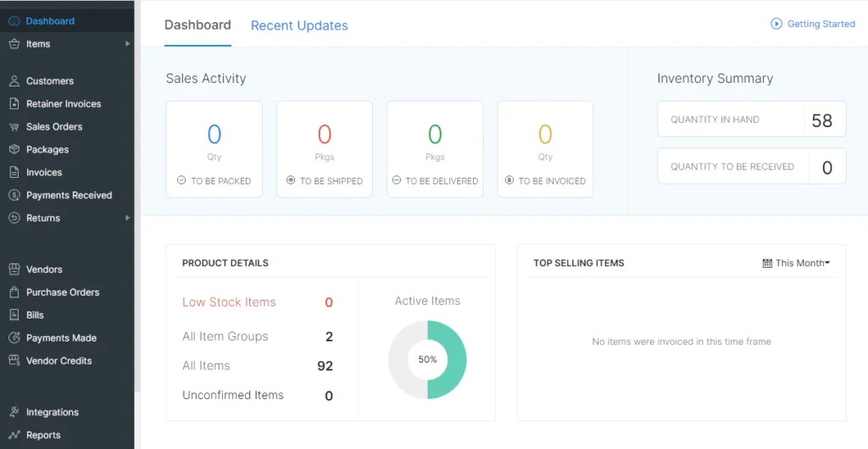Expand the Returns submenu arrow

[x=127, y=219]
